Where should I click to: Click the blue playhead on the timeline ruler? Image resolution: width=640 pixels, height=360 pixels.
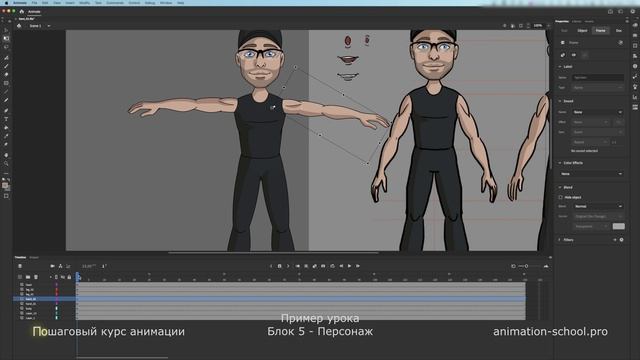pos(78,278)
